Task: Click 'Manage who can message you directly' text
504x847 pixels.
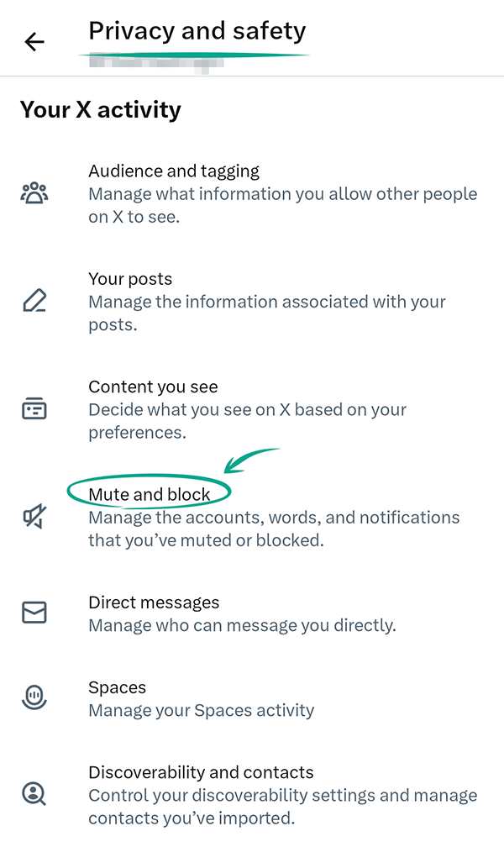Action: [x=242, y=625]
